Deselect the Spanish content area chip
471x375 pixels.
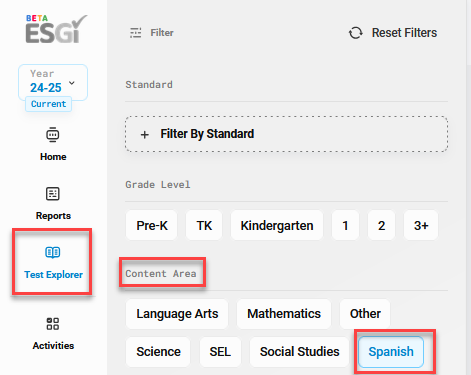coord(391,352)
